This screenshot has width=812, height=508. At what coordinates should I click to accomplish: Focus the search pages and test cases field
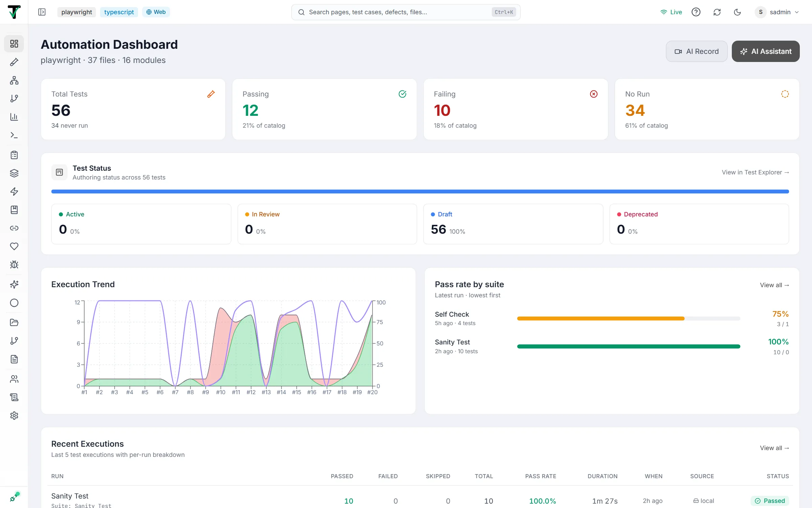coord(406,12)
